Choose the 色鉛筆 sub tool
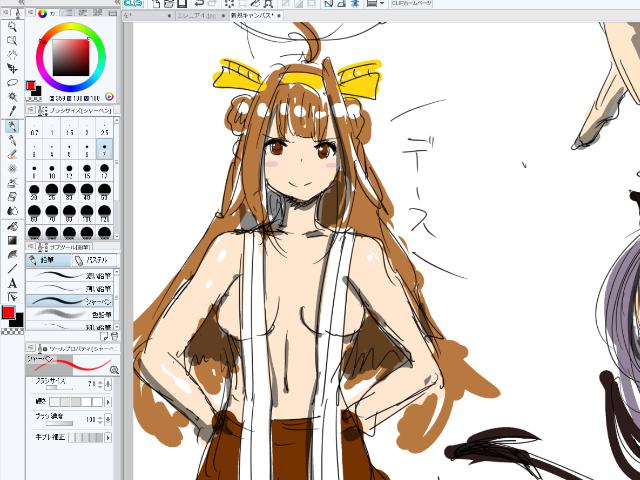The image size is (640, 480). [x=69, y=314]
